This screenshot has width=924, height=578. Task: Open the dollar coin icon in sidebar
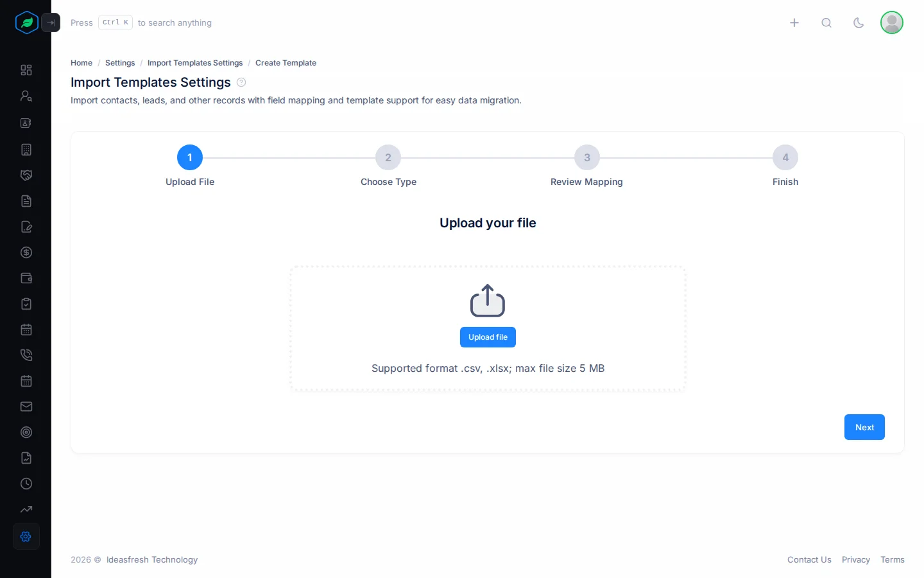pos(26,252)
